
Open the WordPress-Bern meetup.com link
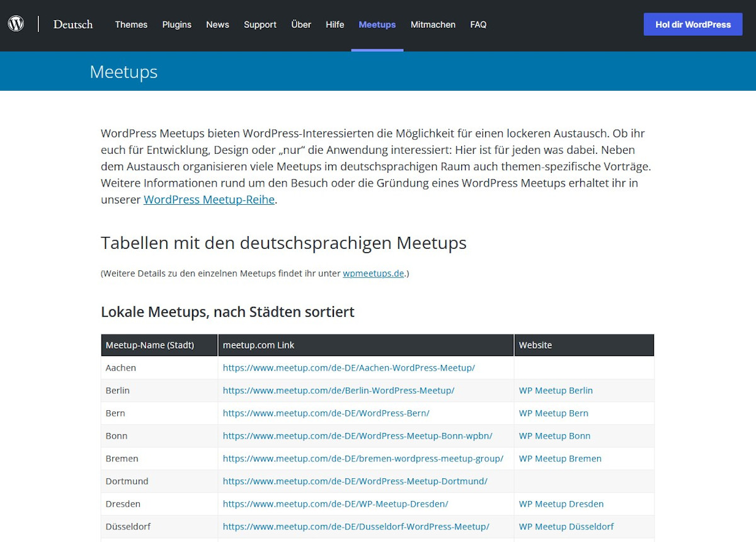tap(326, 413)
